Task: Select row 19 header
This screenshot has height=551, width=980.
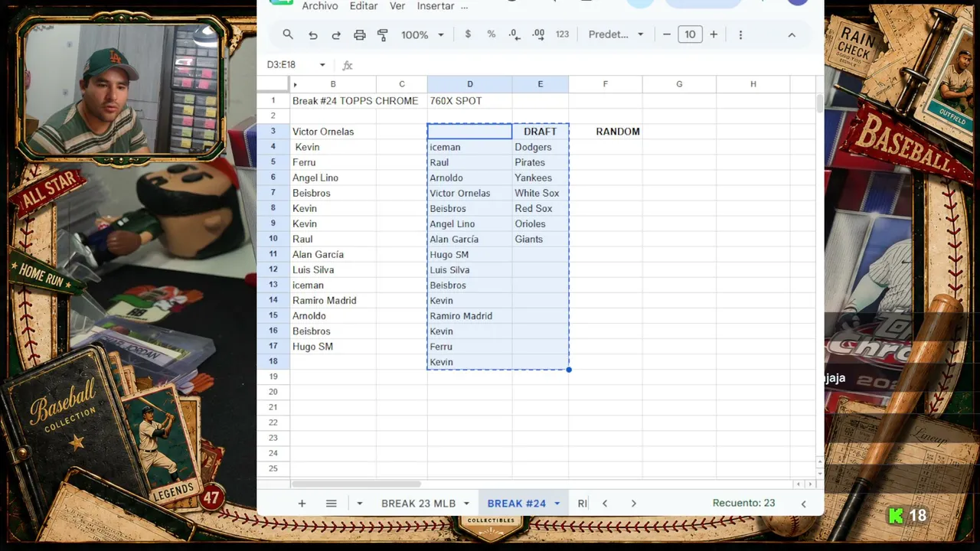Action: [x=273, y=377]
